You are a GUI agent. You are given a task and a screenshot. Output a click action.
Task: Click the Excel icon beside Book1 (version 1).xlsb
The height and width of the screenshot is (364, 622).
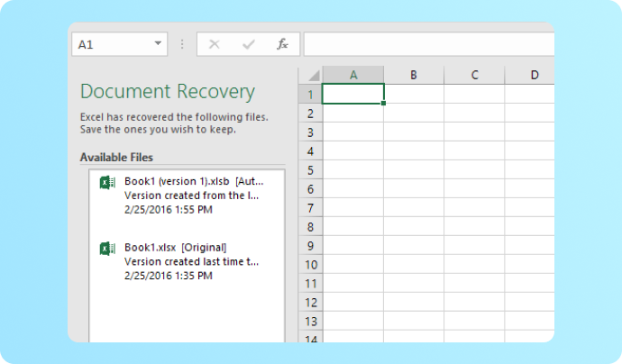click(x=107, y=182)
